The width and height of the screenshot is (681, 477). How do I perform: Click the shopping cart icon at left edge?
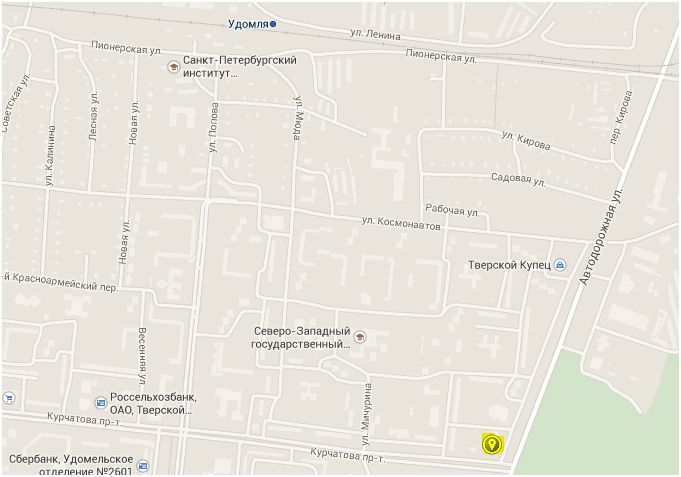click(x=9, y=397)
